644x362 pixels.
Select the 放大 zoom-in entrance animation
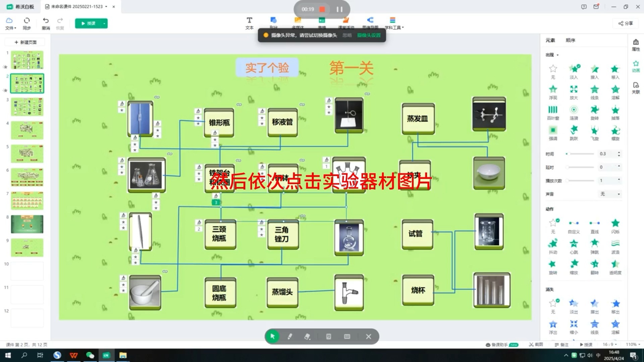574,92
